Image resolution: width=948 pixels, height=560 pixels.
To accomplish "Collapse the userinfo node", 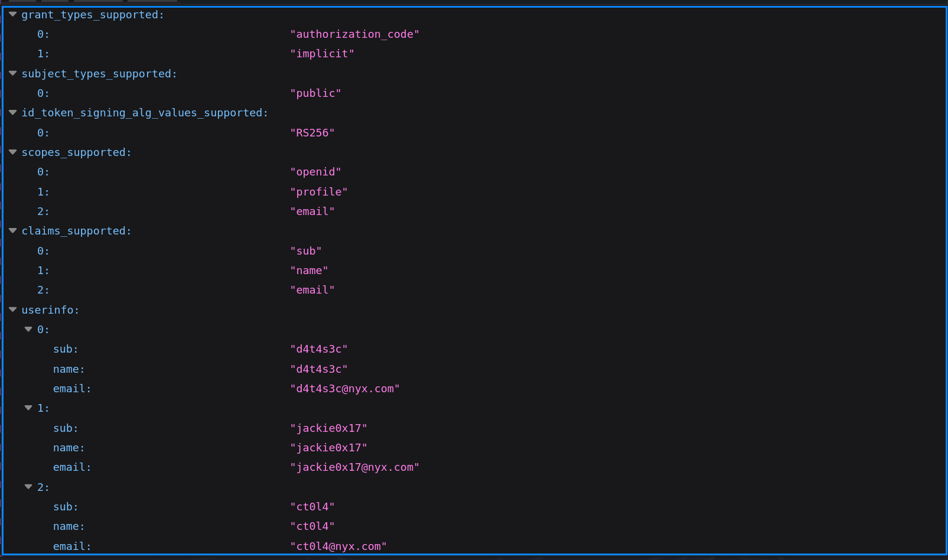I will click(12, 310).
